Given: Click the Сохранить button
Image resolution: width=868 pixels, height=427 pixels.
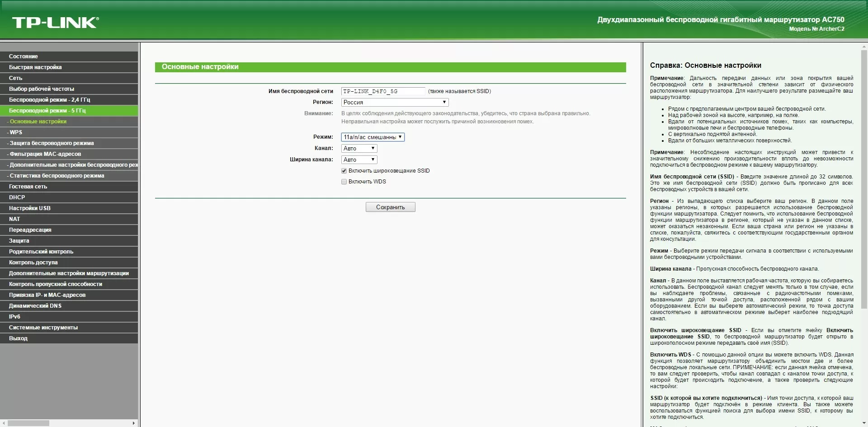Looking at the screenshot, I should tap(390, 207).
